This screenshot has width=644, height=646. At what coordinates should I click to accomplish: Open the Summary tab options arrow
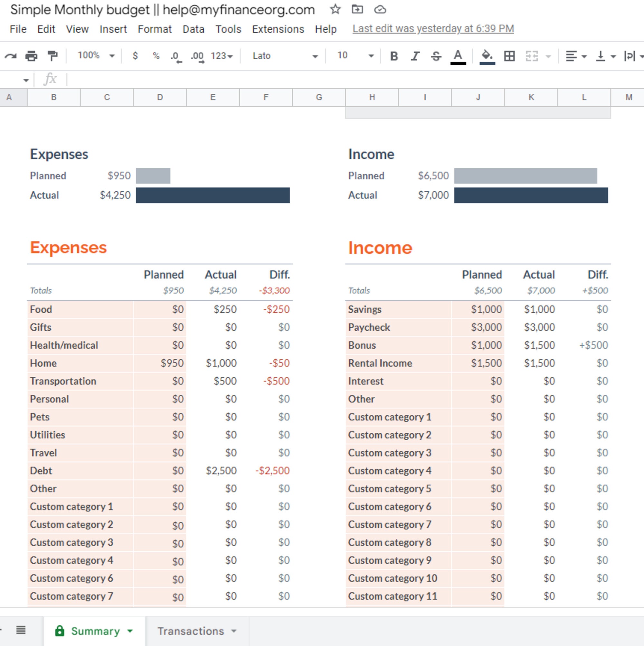[130, 631]
